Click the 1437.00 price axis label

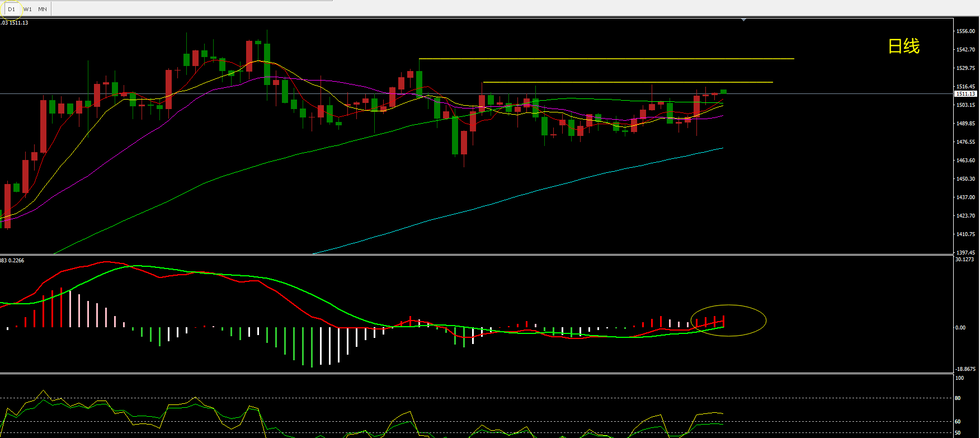coord(965,197)
